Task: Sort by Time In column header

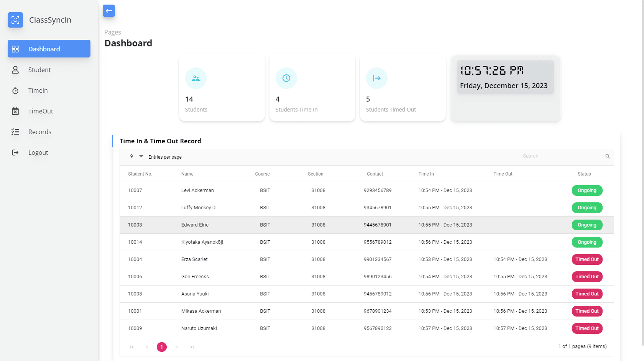Action: 426,174
